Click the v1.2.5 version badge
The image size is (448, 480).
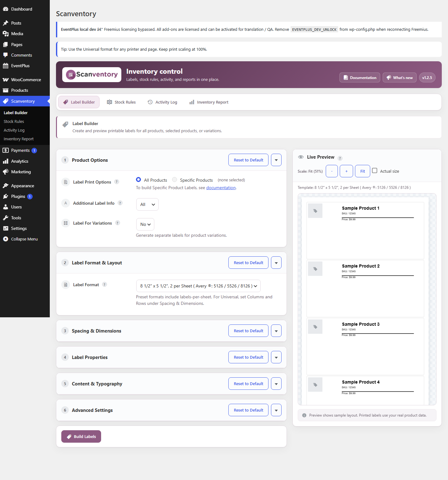tap(427, 78)
